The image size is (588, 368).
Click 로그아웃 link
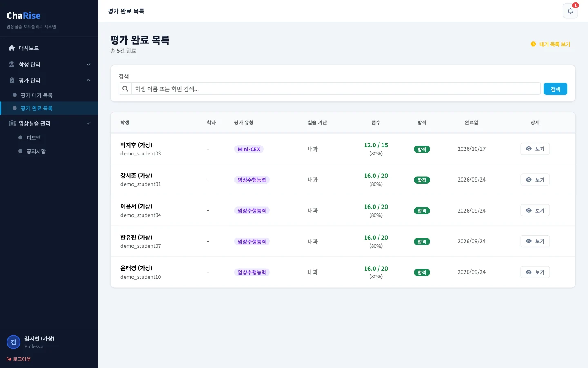tap(19, 359)
